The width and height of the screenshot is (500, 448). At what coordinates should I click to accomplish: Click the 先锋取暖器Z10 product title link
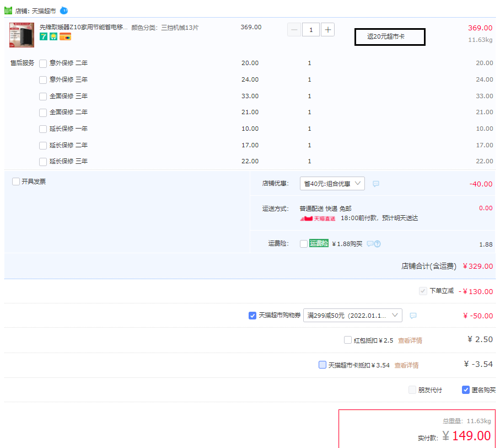pos(83,27)
